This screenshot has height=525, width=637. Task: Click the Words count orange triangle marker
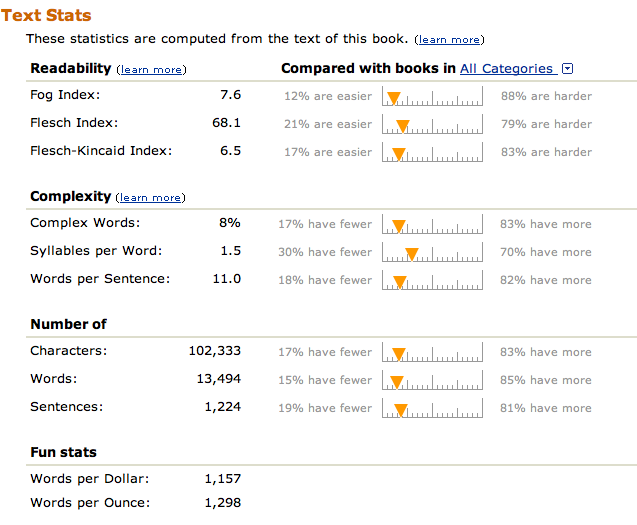coord(397,382)
